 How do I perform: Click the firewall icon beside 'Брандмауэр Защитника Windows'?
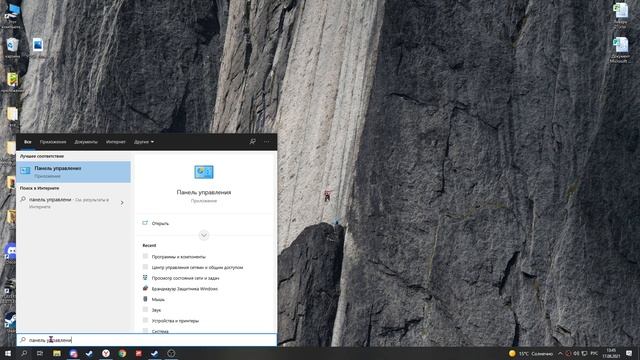coord(145,288)
